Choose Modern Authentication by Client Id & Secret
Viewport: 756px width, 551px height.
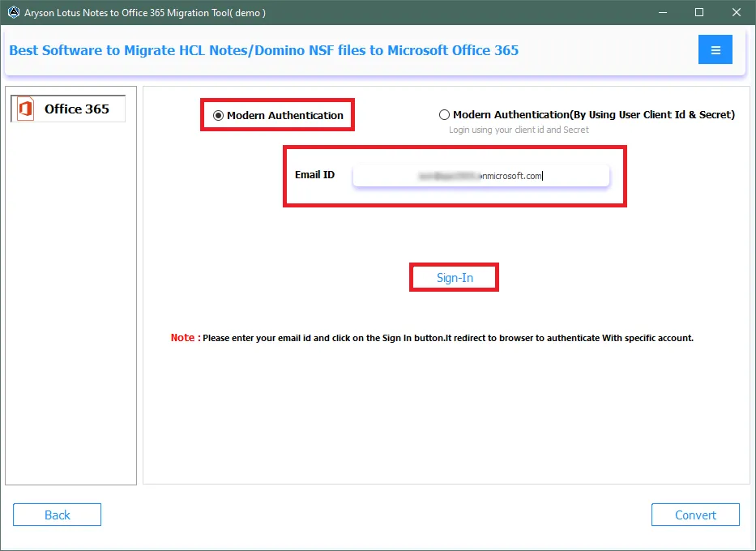[444, 115]
